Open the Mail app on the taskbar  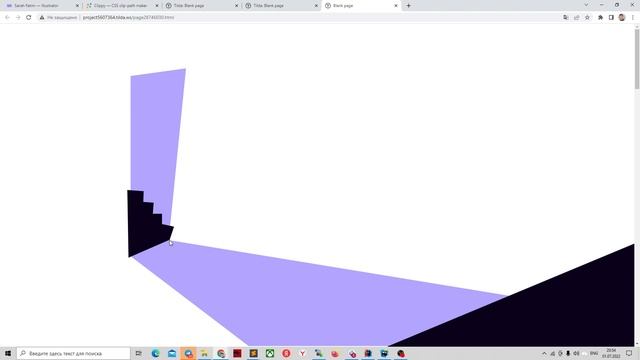point(172,353)
